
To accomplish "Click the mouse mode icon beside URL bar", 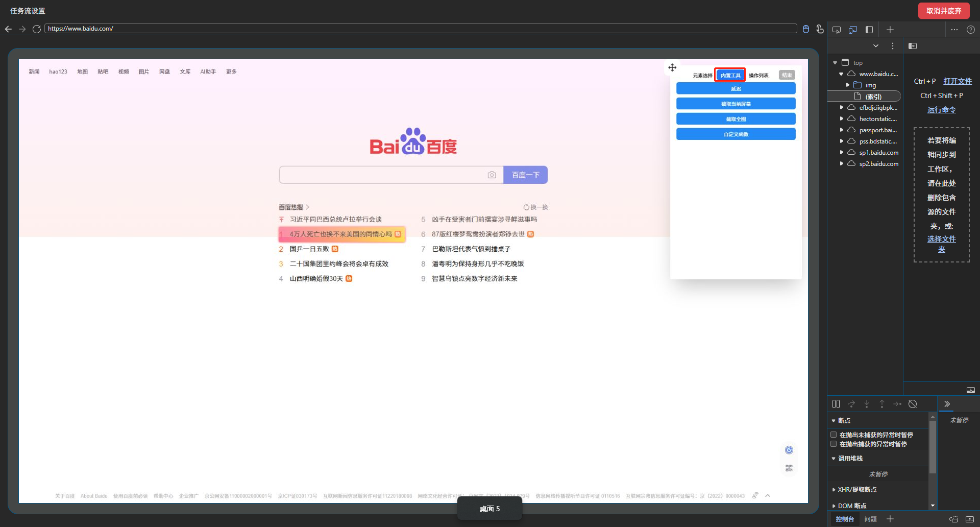I will (x=806, y=29).
